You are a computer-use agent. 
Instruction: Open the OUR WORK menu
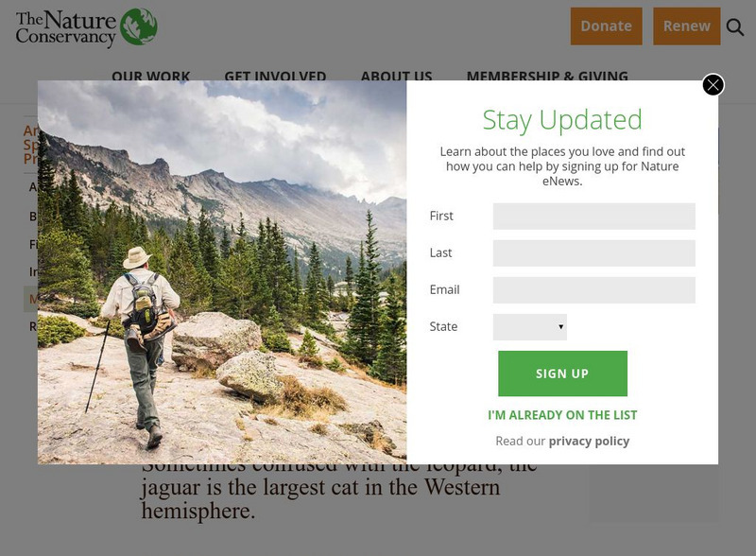(150, 76)
